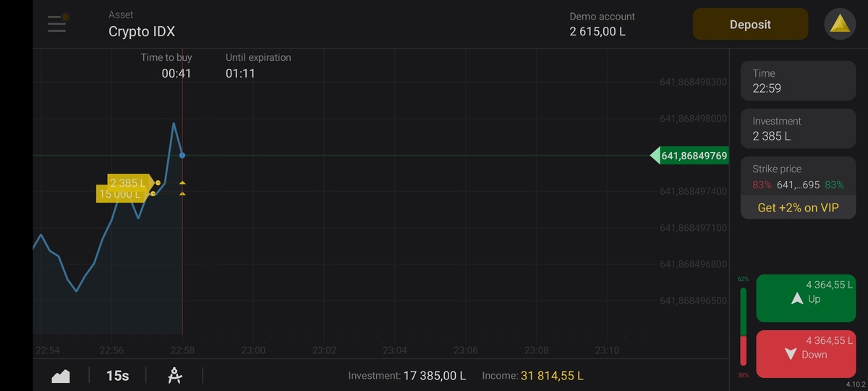
Task: Tap the 23:00 time axis label
Action: click(253, 350)
